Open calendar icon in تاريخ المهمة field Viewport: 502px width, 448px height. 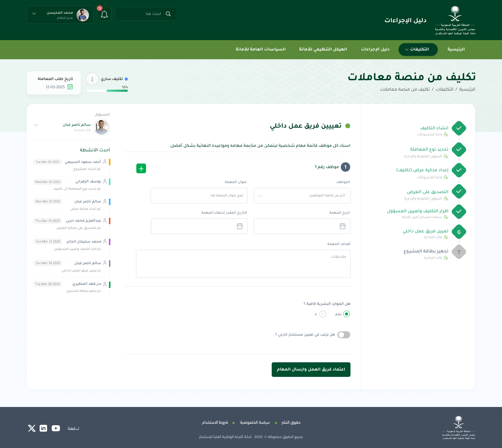[x=343, y=226]
